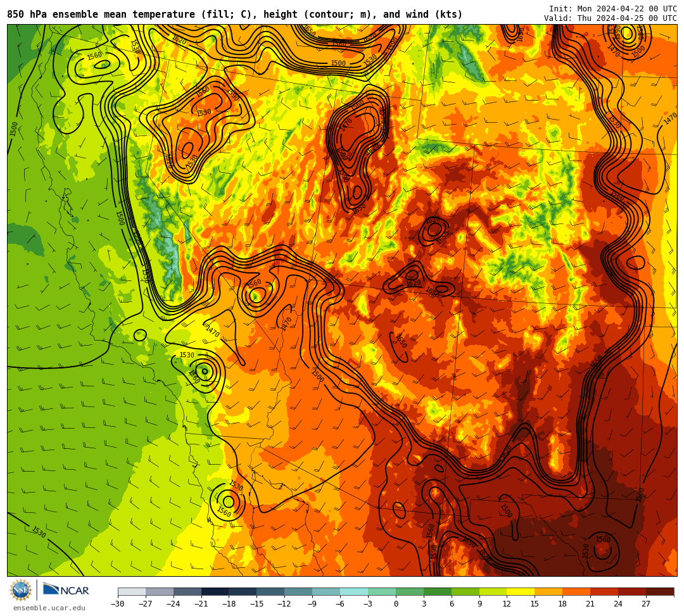Pick darkest colorbar swatch right of 27
Viewport: 684px width, 616px height.
(x=660, y=591)
